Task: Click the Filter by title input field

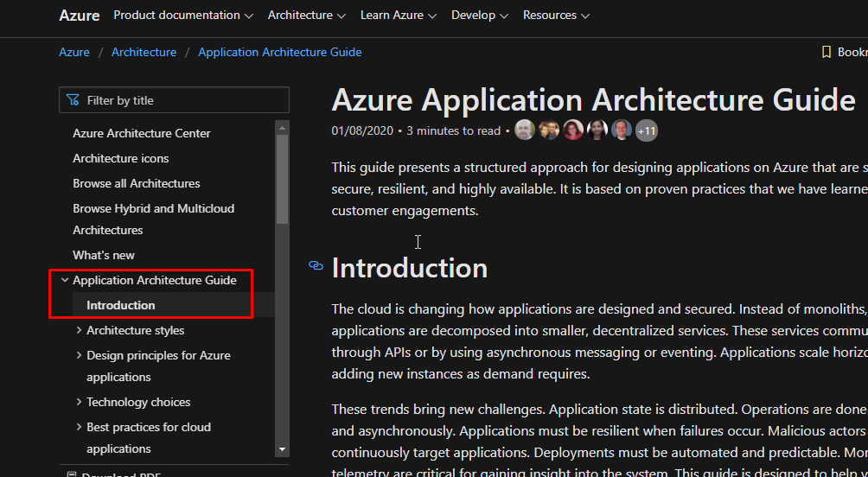Action: (x=182, y=100)
